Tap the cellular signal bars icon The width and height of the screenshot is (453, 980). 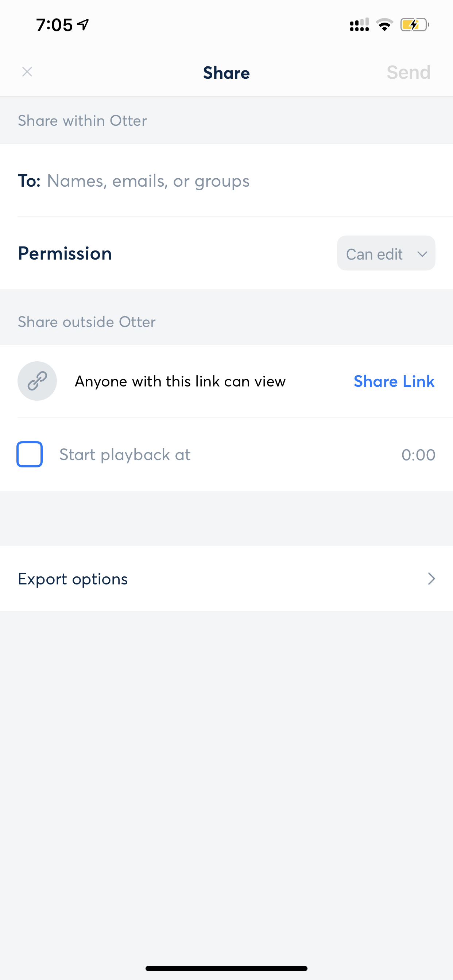(x=359, y=25)
